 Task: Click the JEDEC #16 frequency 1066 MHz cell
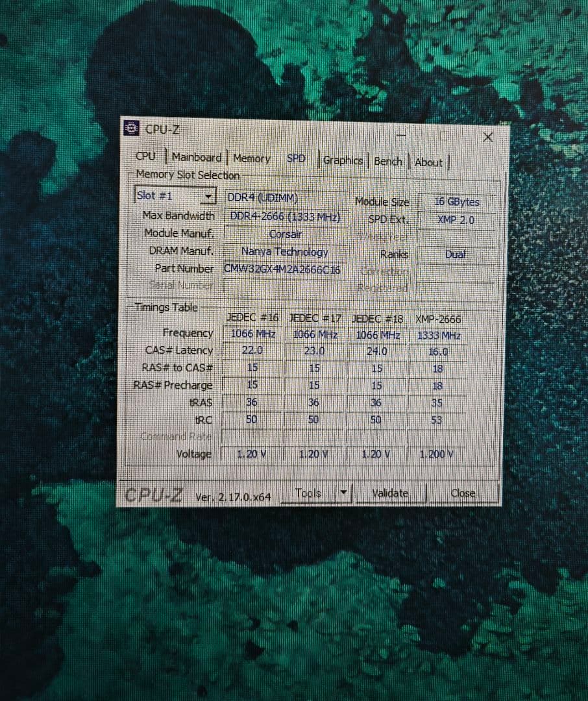[x=253, y=334]
